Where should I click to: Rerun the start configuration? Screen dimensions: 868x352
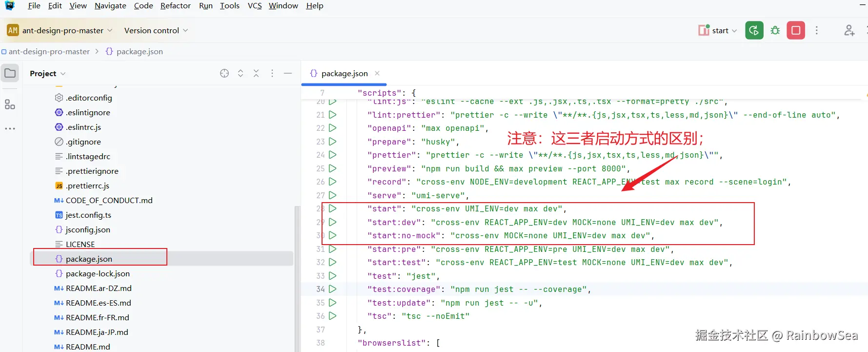(754, 30)
